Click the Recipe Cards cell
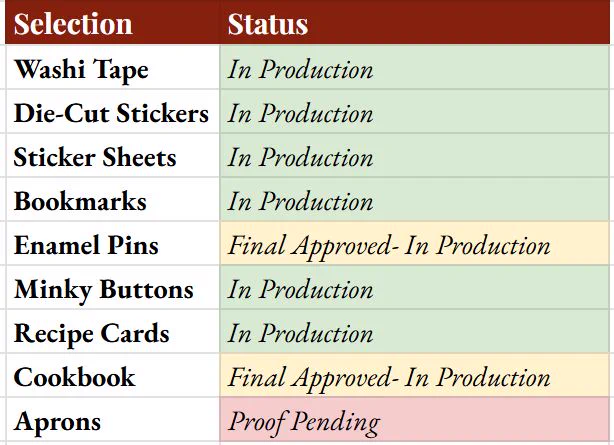 coord(113,331)
